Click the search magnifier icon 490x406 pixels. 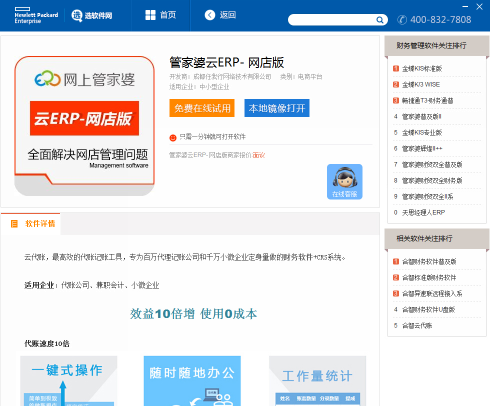[x=380, y=20]
